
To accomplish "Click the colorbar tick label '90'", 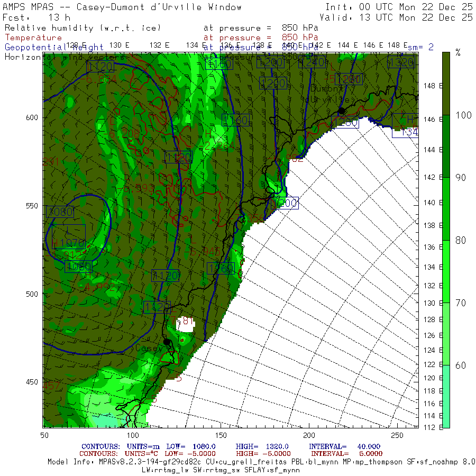I will 461,178.
